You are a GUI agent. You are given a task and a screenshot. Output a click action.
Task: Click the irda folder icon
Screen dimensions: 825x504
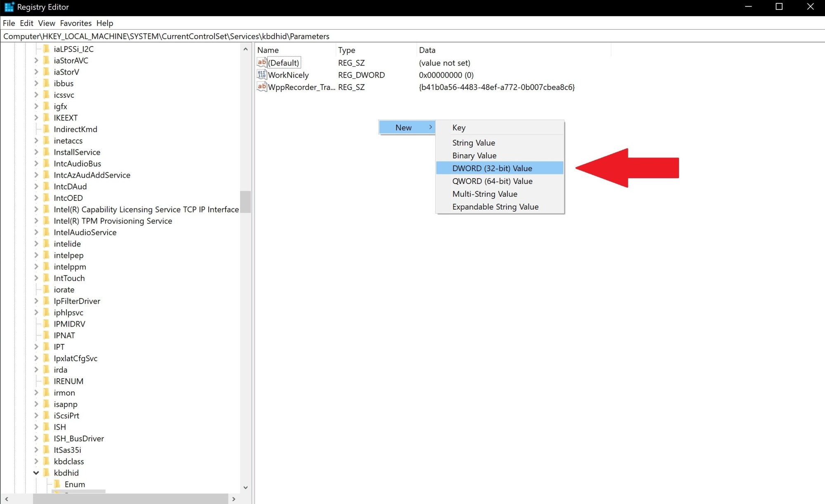pos(47,370)
